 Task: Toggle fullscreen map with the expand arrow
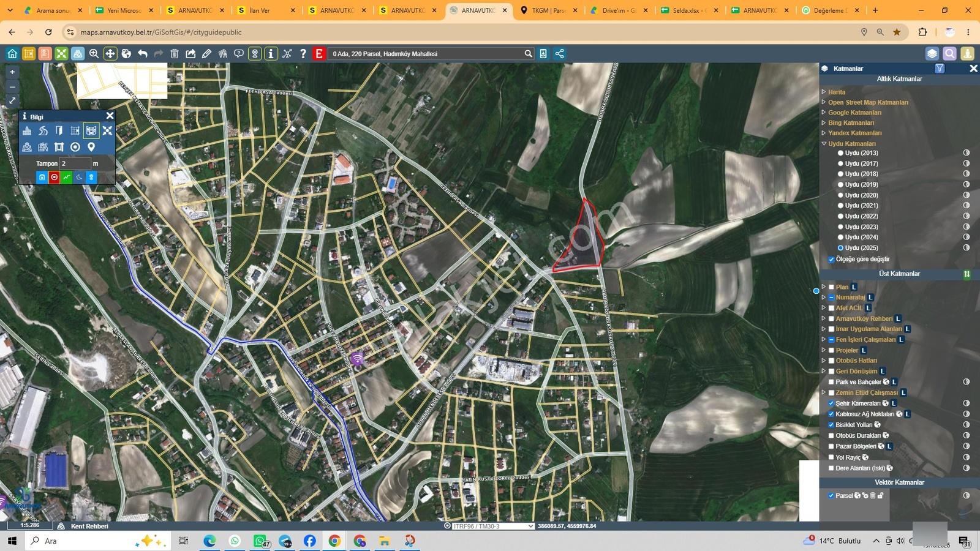12,100
